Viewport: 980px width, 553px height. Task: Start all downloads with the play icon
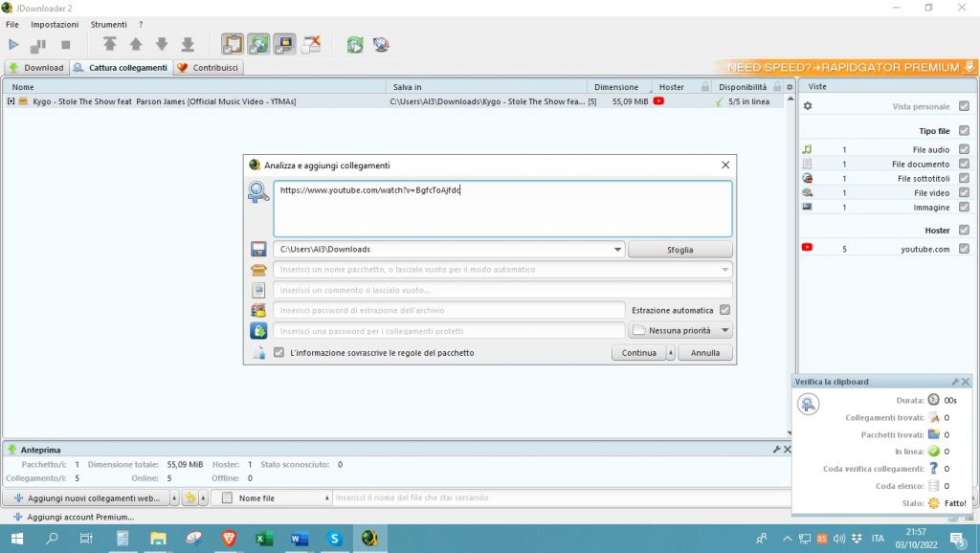13,44
